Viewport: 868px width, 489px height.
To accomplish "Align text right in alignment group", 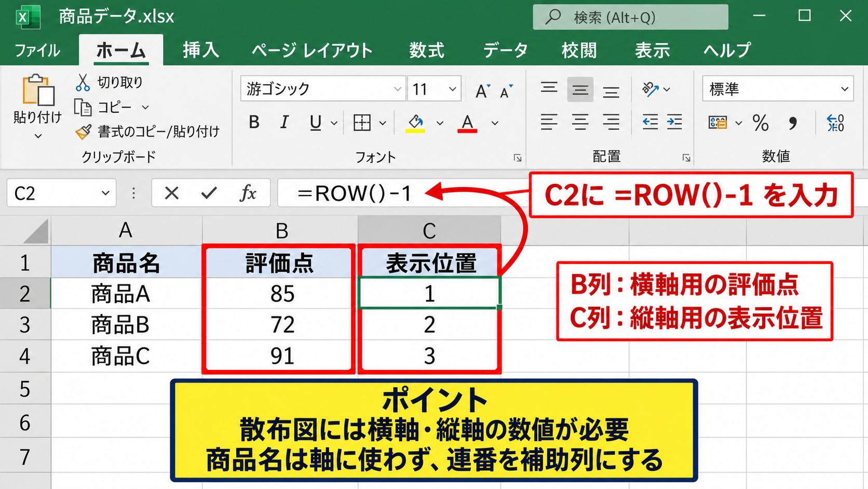I will click(x=611, y=122).
